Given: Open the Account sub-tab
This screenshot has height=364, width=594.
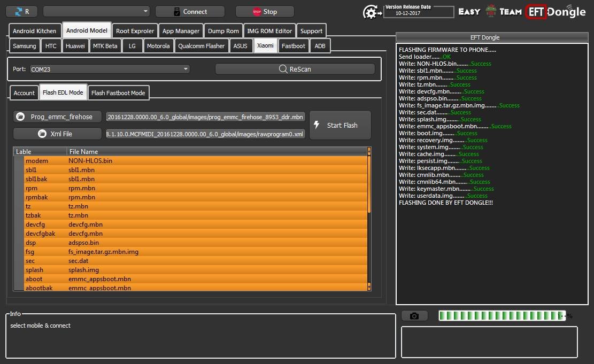Looking at the screenshot, I should pyautogui.click(x=24, y=93).
